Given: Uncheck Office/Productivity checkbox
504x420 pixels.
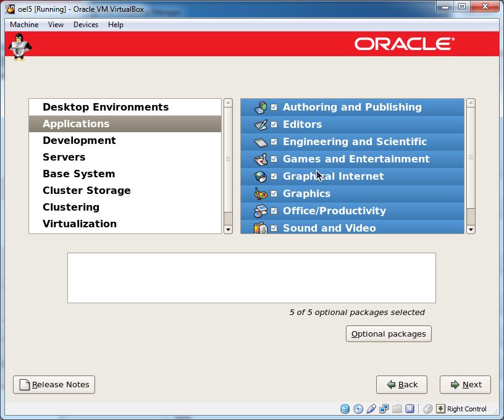Looking at the screenshot, I should pos(274,211).
